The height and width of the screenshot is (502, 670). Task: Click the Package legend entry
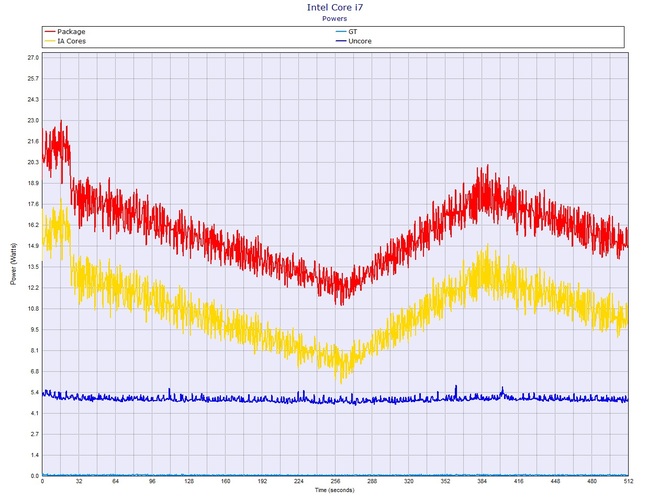click(65, 32)
